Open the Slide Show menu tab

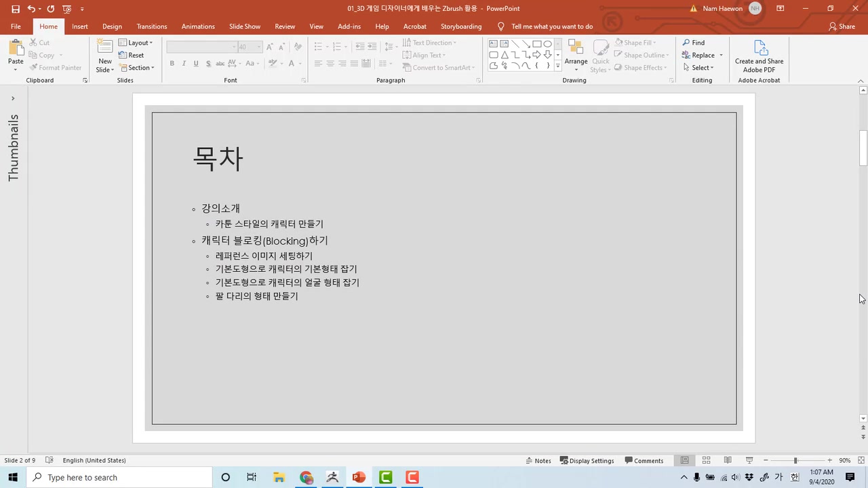[x=245, y=26]
